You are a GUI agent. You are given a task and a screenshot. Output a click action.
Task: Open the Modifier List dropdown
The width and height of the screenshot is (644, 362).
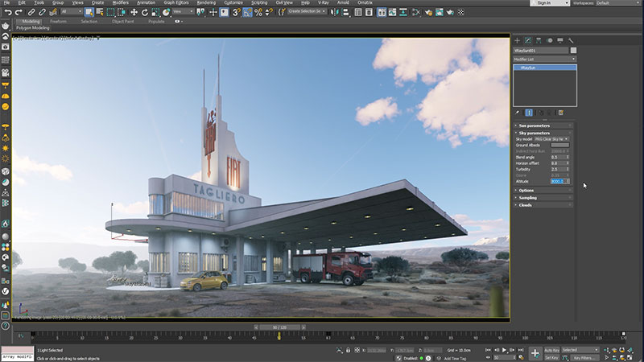coord(544,59)
